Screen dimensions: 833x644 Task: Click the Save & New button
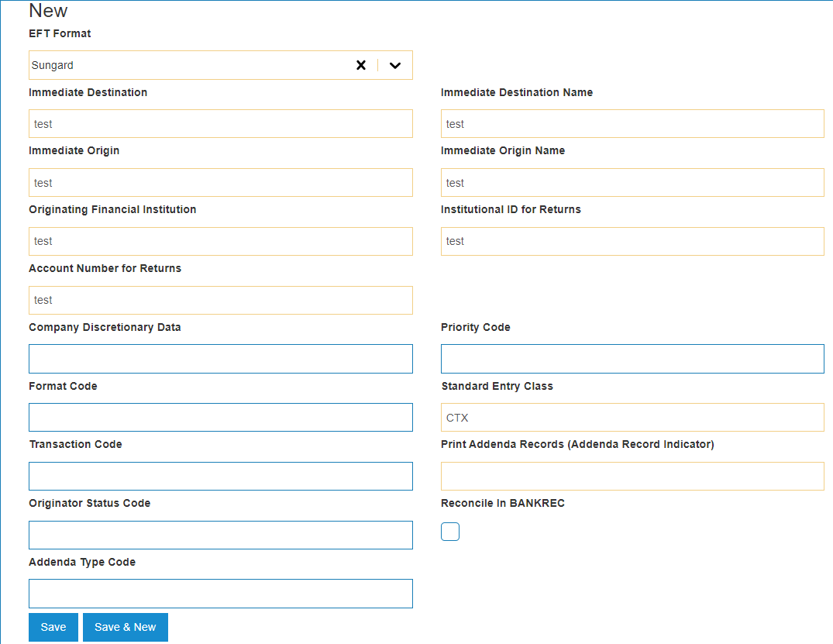coord(126,627)
